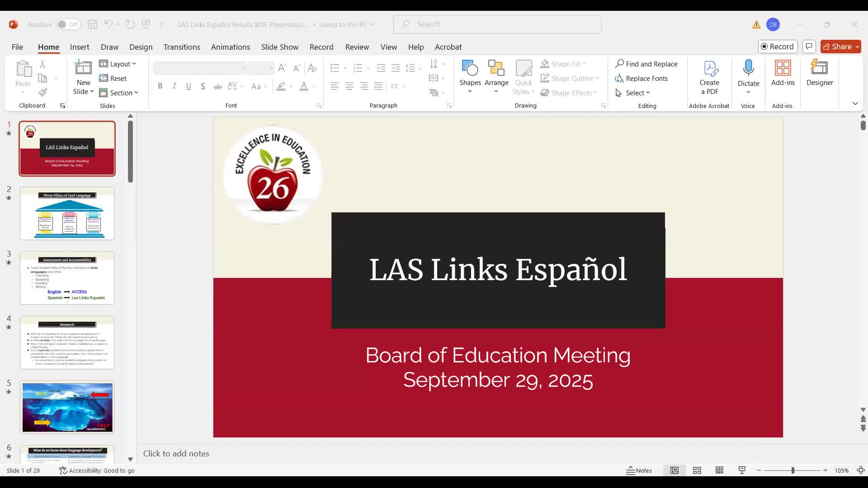Open the Format Painter tool
This screenshot has width=868, height=488.
click(42, 92)
